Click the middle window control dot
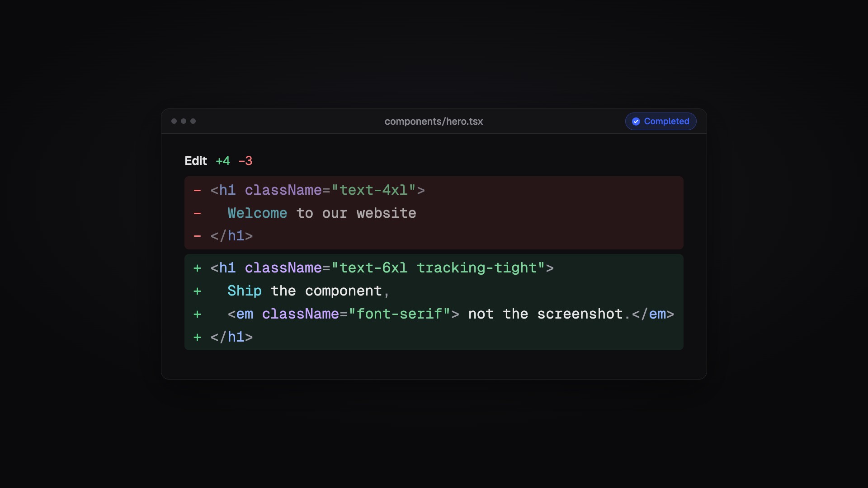Viewport: 868px width, 488px height. (184, 121)
